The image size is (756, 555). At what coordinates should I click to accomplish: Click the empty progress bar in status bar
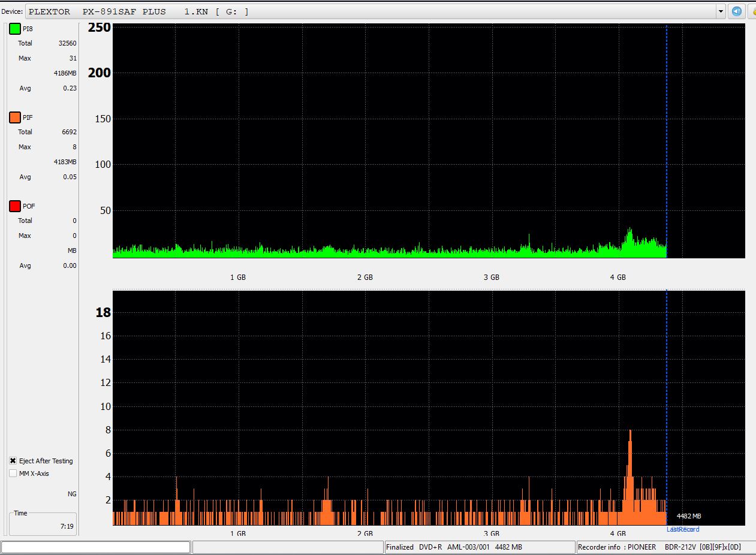[96, 547]
